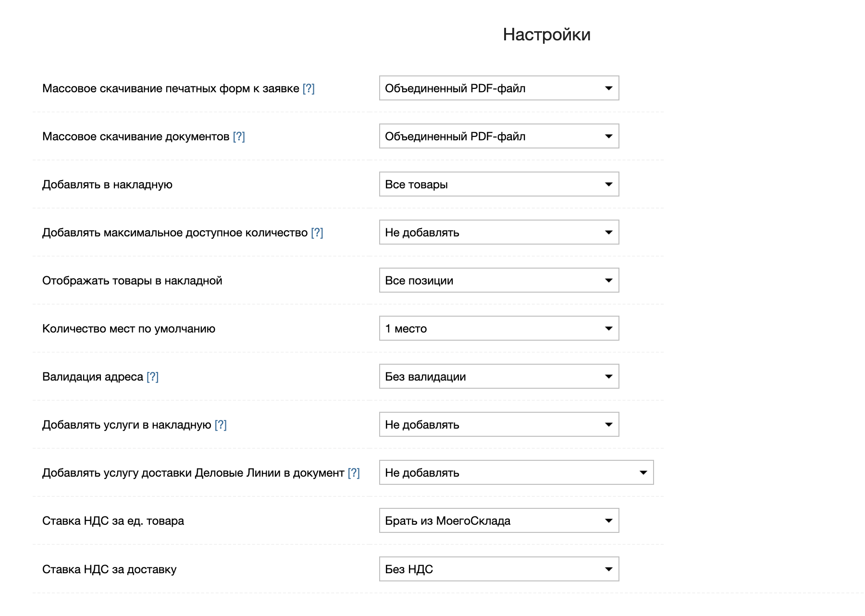Expand the maximum available quantity dropdown
Screen dimensions: 865x616
(499, 233)
